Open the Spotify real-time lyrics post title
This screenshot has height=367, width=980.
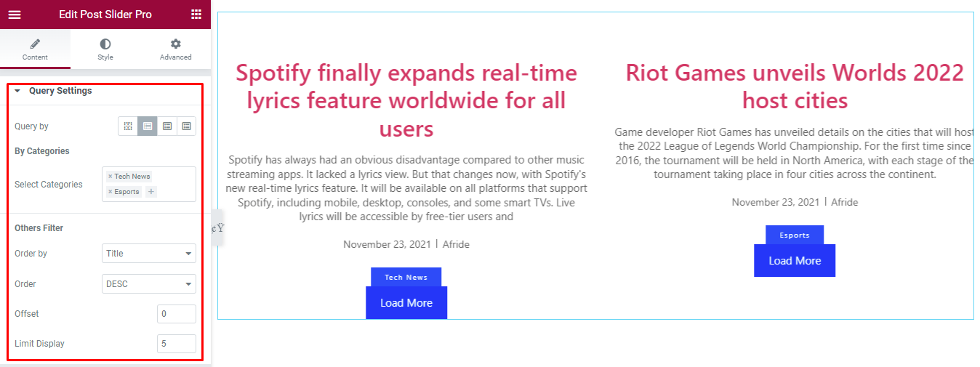click(406, 100)
